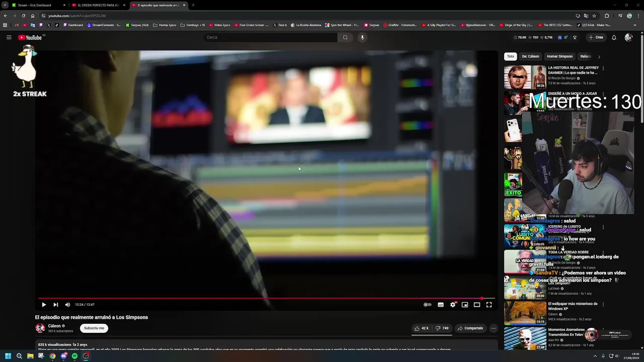This screenshot has width=644, height=362.
Task: Open the La Ruleta Aleatoria bookmark
Action: click(x=306, y=25)
